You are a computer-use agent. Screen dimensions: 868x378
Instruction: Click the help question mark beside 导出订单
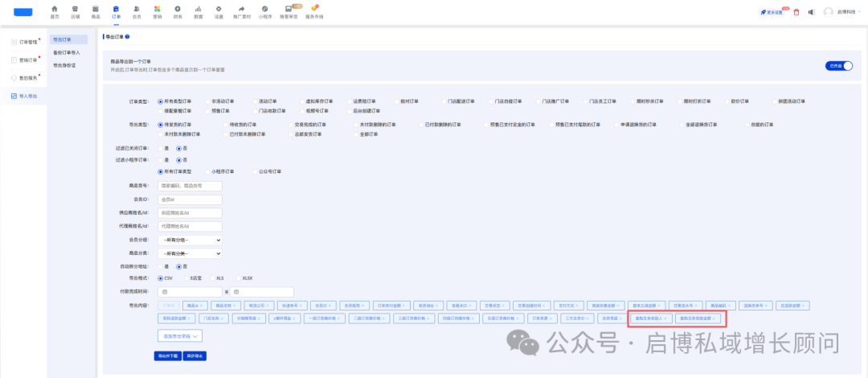[127, 36]
